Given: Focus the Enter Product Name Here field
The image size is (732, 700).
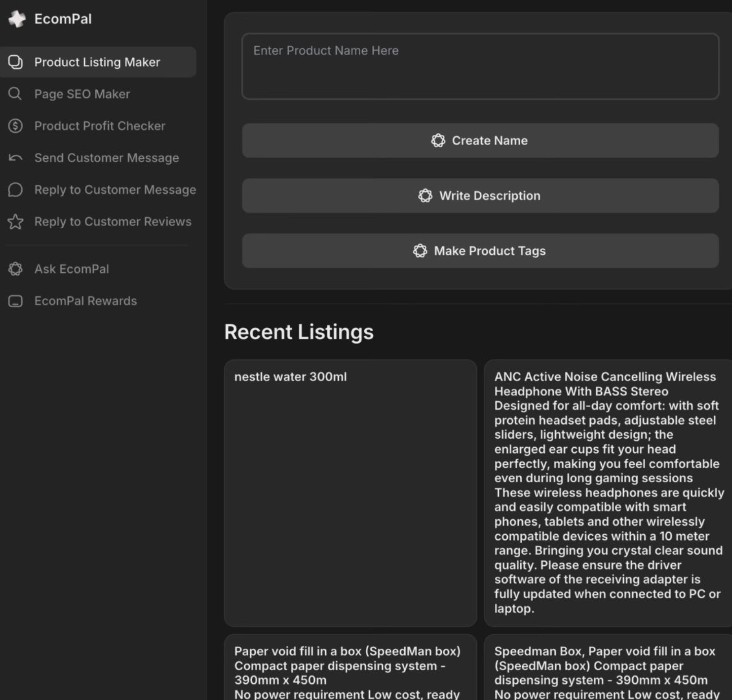Looking at the screenshot, I should click(480, 67).
